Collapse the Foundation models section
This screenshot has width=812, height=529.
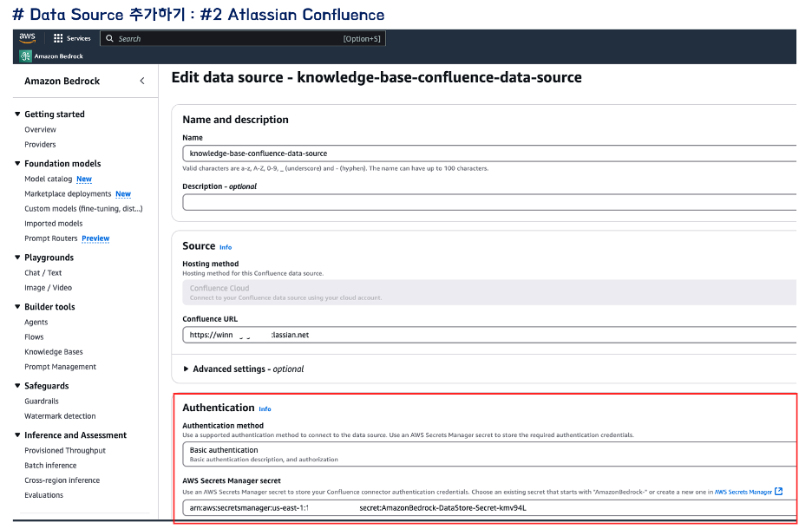[17, 163]
